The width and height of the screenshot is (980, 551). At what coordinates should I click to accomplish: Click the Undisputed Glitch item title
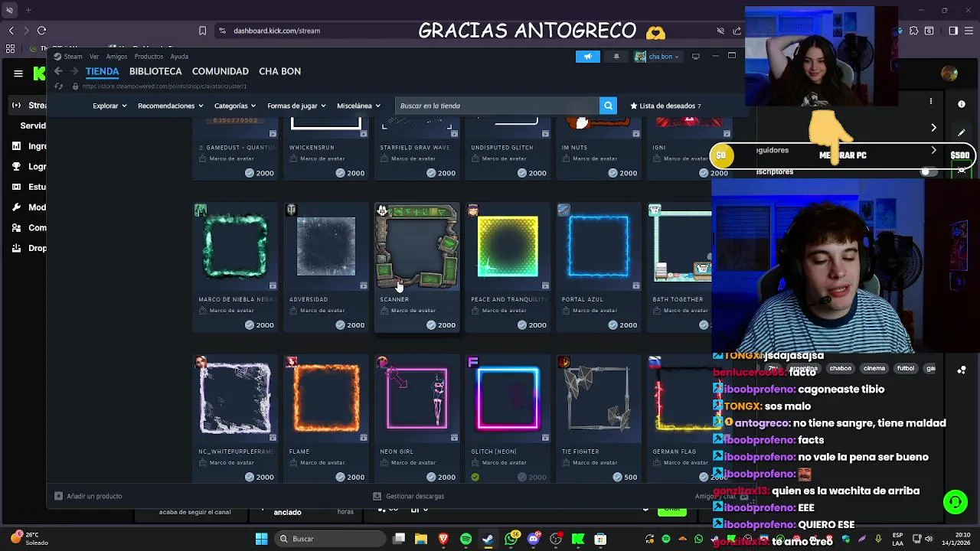coord(502,148)
